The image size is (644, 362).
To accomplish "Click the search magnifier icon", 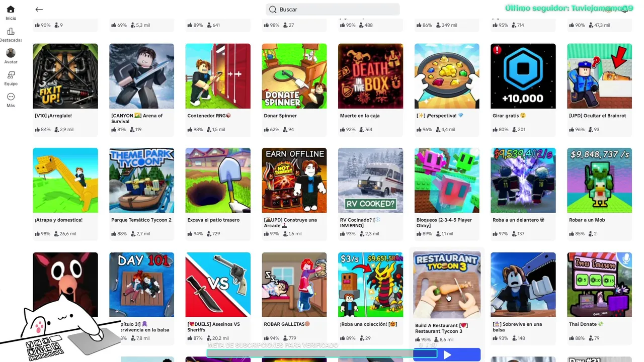I will pyautogui.click(x=273, y=10).
